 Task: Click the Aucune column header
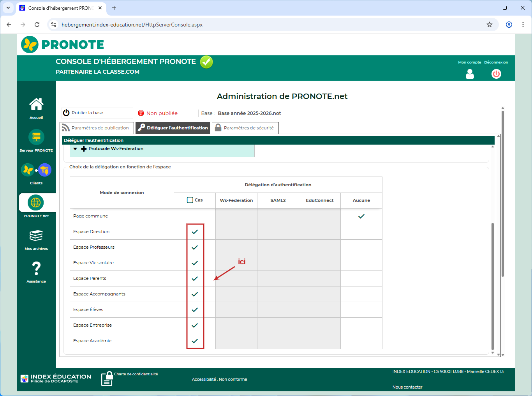pyautogui.click(x=361, y=200)
